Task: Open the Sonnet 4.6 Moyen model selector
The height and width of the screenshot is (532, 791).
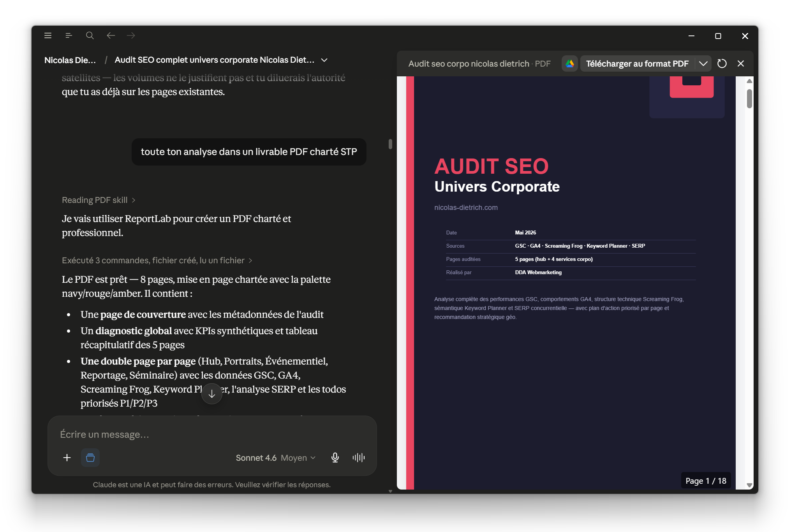Action: click(276, 458)
